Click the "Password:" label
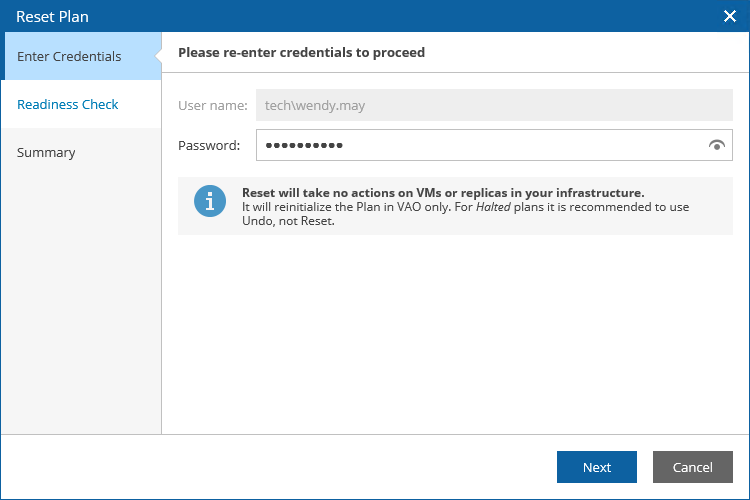The image size is (750, 500). coord(209,146)
